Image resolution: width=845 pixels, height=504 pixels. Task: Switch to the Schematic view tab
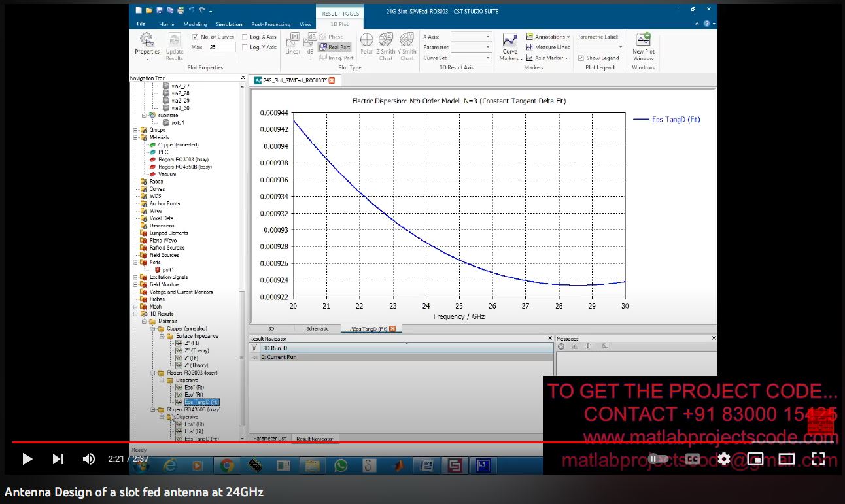317,329
